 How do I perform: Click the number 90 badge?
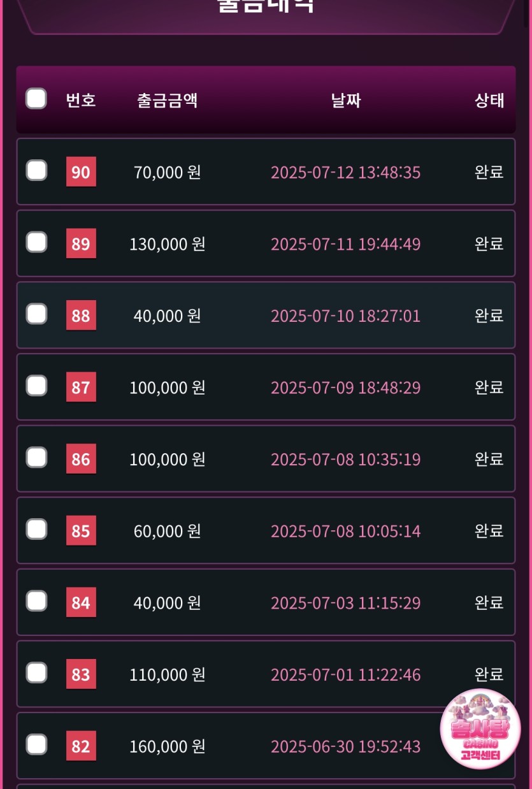point(81,172)
